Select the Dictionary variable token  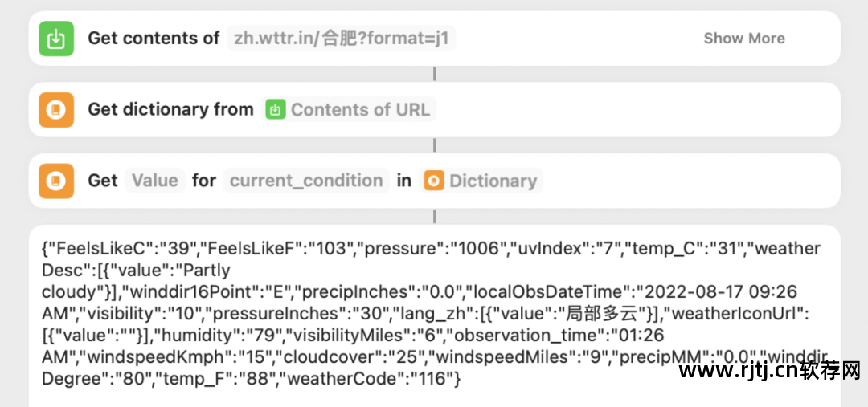coord(481,181)
